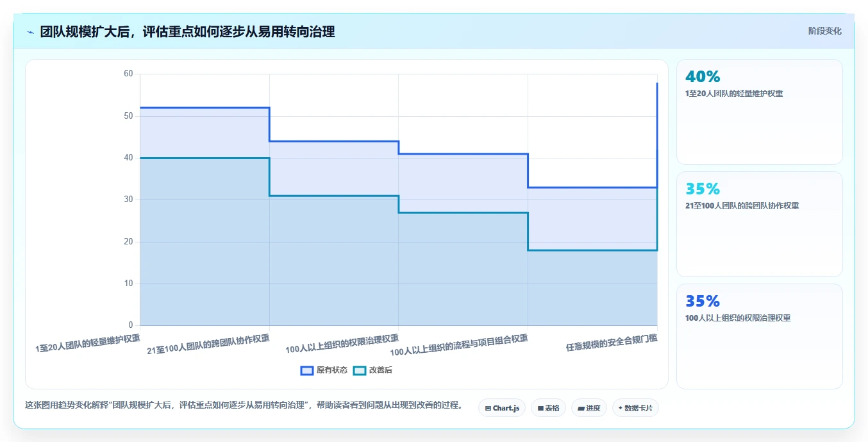Image resolution: width=868 pixels, height=442 pixels.
Task: Select the 进度 tag
Action: tap(589, 408)
